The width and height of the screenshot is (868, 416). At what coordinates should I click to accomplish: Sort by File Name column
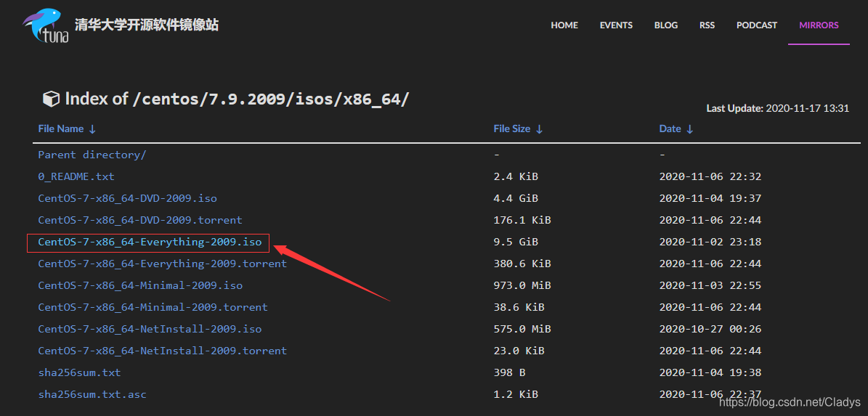[67, 129]
